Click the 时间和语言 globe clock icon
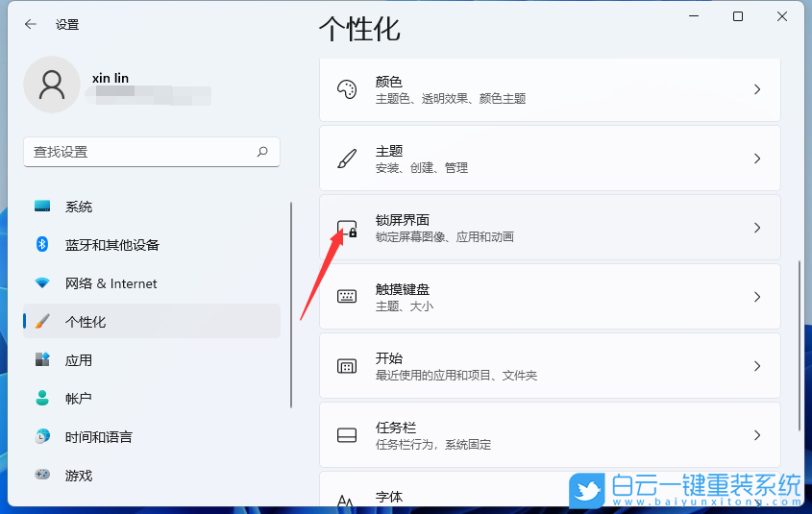 42,436
